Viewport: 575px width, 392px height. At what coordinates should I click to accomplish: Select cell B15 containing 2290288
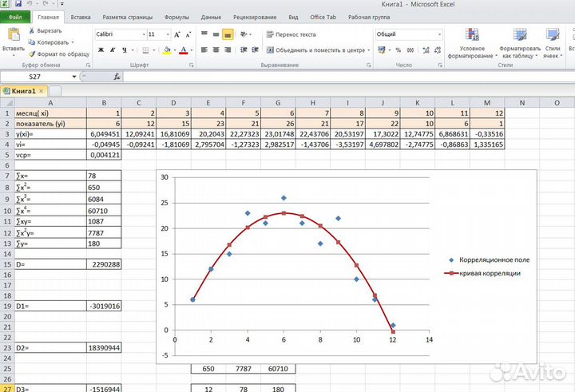[x=104, y=264]
